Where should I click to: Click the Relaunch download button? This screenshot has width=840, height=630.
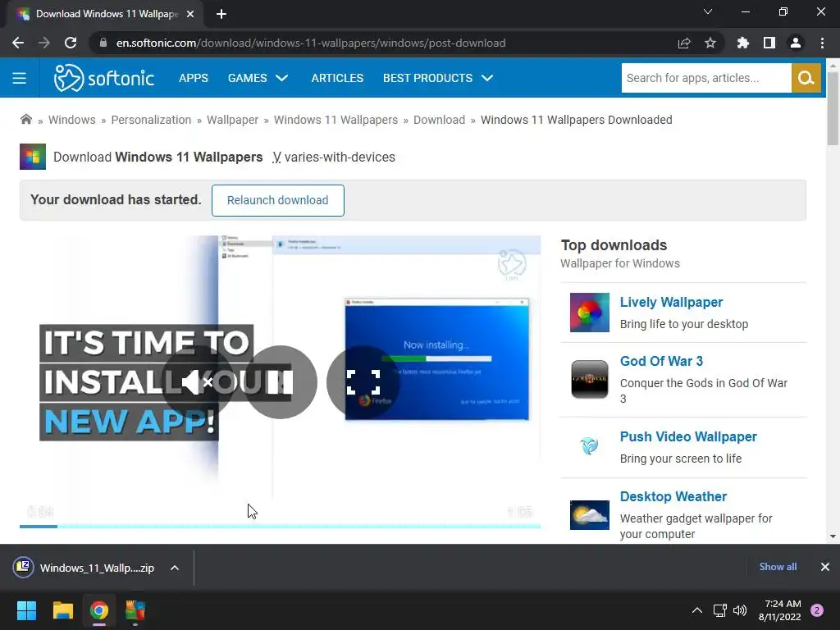pyautogui.click(x=277, y=200)
